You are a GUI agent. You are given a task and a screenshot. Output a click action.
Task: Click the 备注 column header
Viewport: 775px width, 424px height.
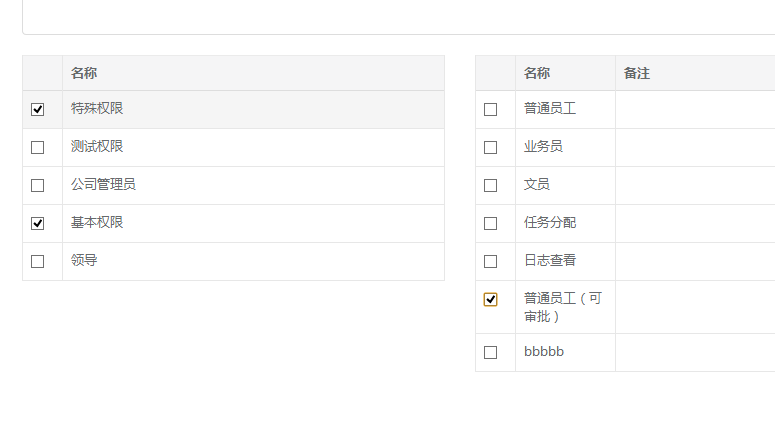click(x=637, y=73)
